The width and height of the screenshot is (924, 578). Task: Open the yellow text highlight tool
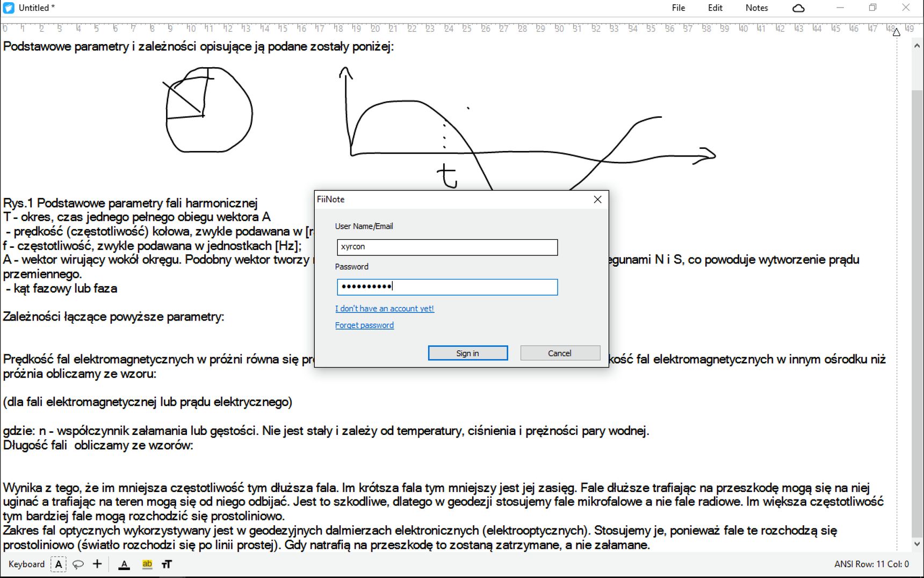[147, 564]
